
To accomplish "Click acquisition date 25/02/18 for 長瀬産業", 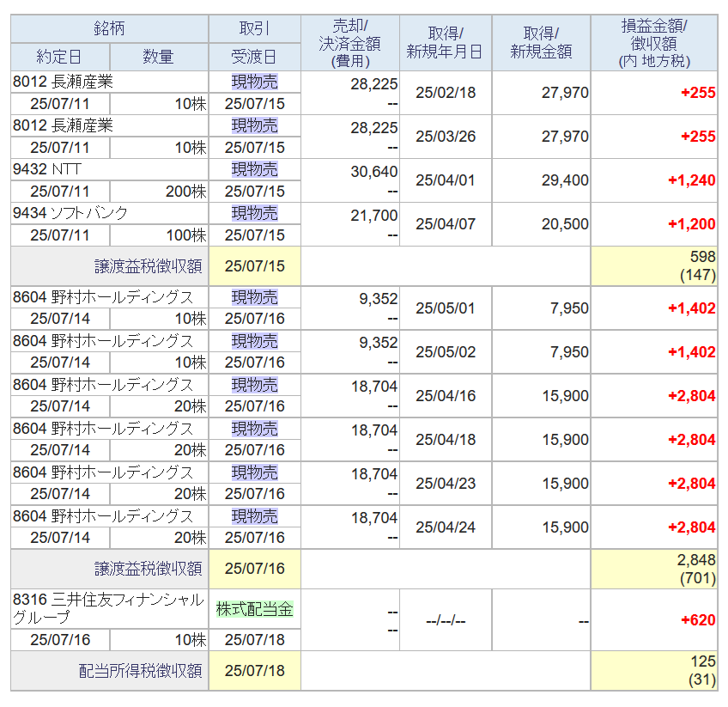I will tap(446, 93).
